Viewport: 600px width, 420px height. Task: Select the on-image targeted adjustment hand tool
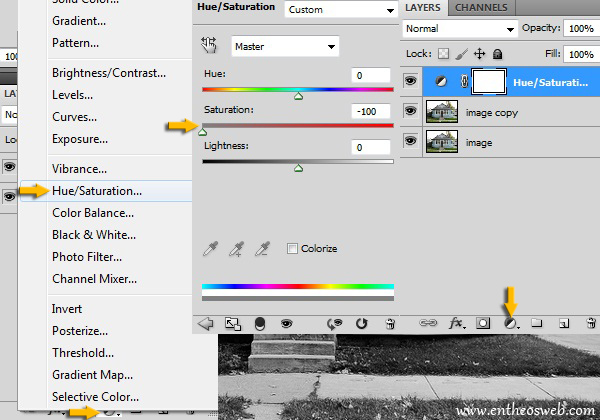pyautogui.click(x=209, y=45)
